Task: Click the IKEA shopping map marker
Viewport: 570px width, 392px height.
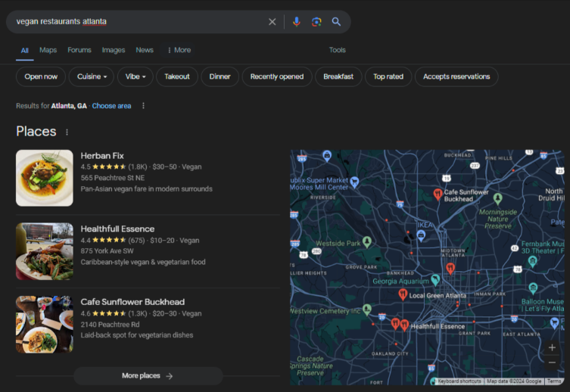Action: tap(421, 236)
